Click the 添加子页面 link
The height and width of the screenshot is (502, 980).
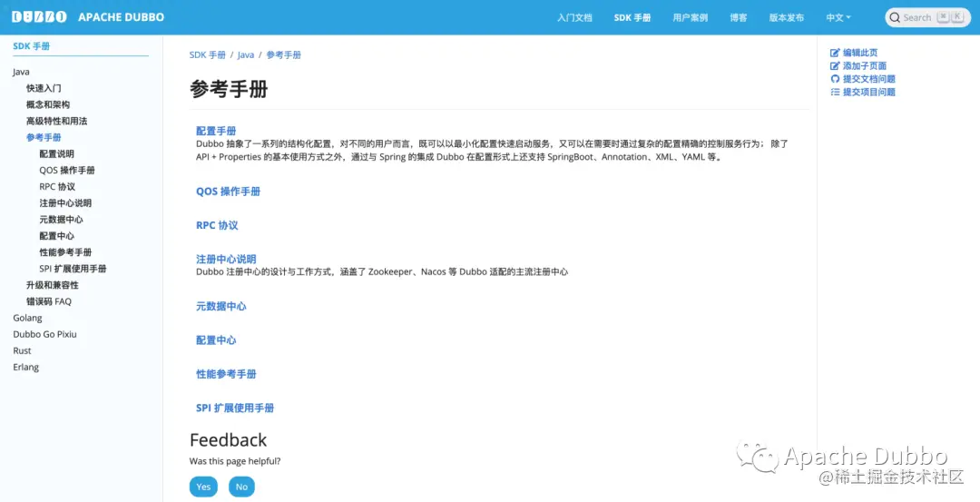click(865, 66)
